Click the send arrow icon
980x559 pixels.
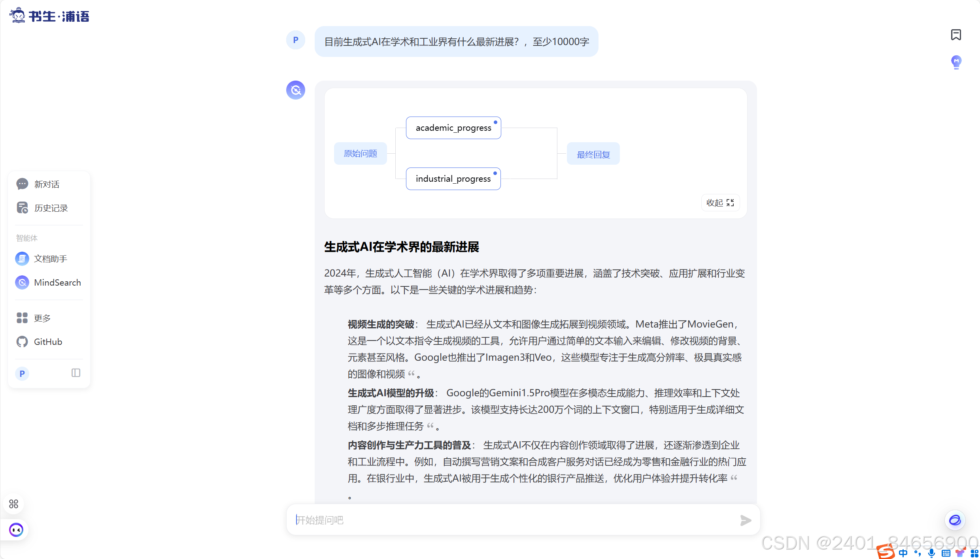click(x=745, y=520)
